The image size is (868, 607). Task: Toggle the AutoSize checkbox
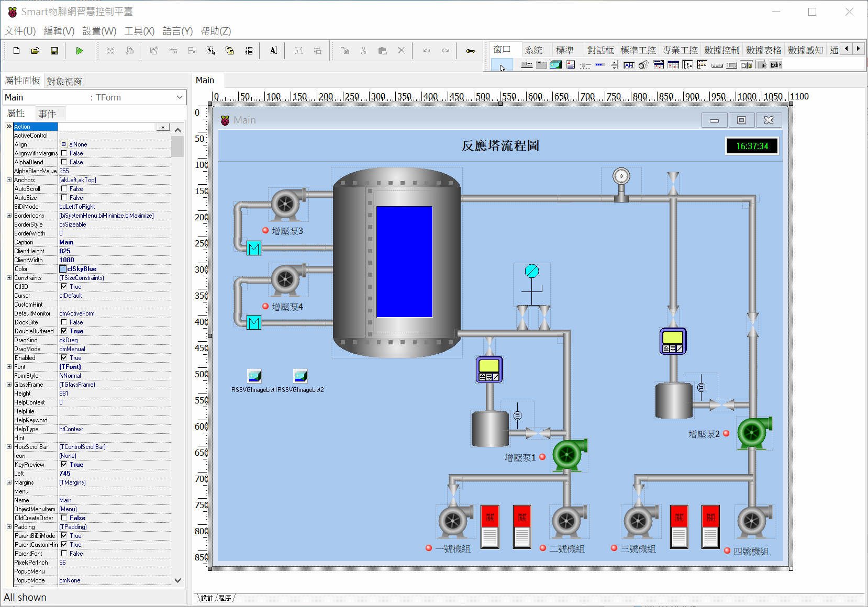pos(64,198)
